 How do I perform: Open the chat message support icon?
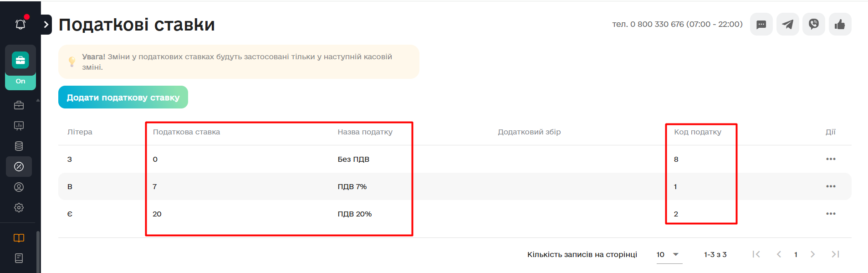pos(761,25)
